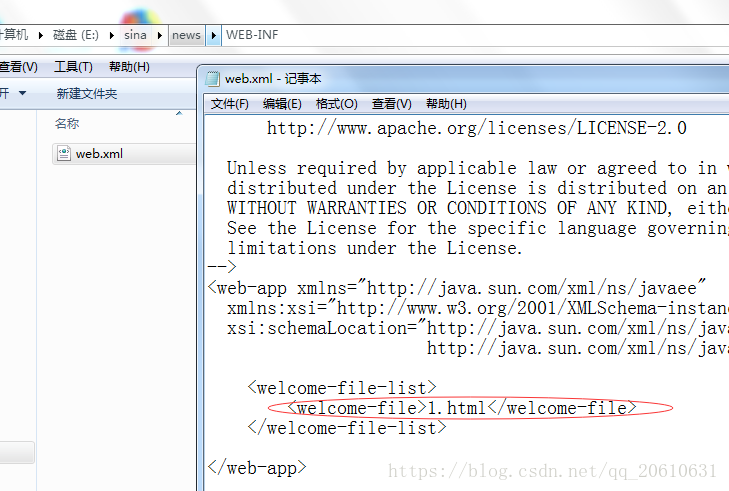Click the <web-app xmlns= line
Image resolution: width=729 pixels, height=491 pixels.
457,288
